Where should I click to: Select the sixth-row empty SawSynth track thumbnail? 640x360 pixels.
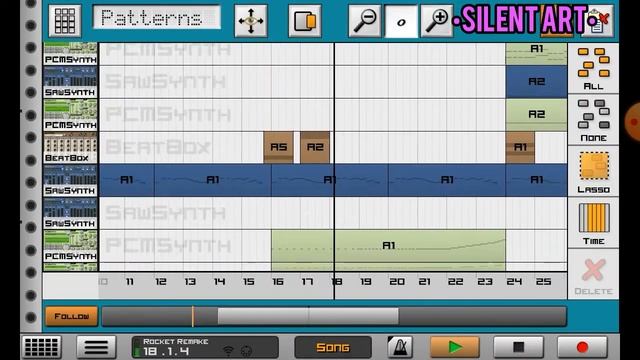tap(71, 213)
